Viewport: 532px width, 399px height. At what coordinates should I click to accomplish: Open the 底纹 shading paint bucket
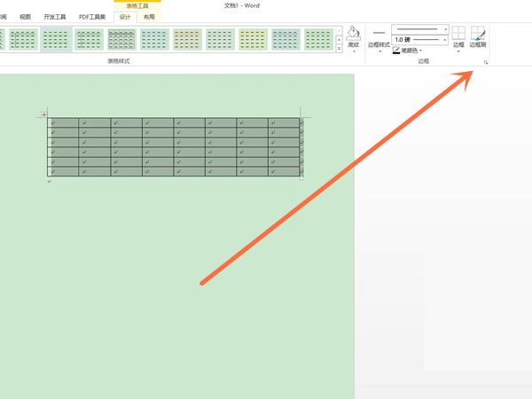click(353, 34)
